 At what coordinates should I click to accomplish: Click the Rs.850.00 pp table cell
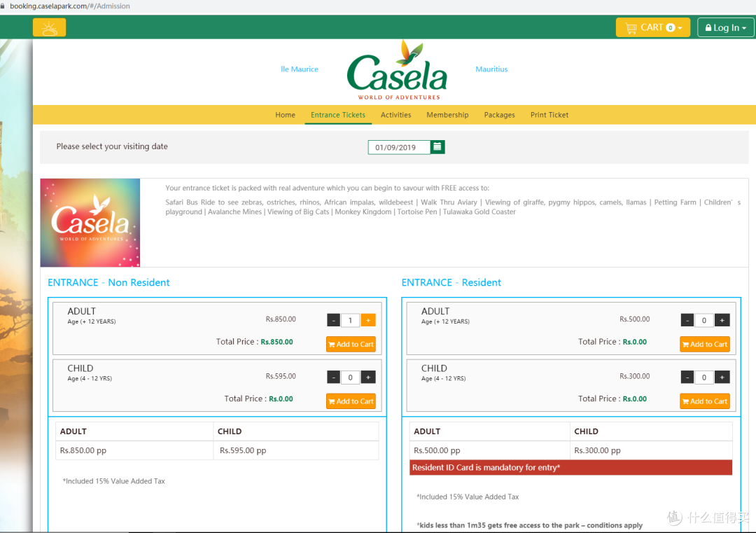(134, 450)
